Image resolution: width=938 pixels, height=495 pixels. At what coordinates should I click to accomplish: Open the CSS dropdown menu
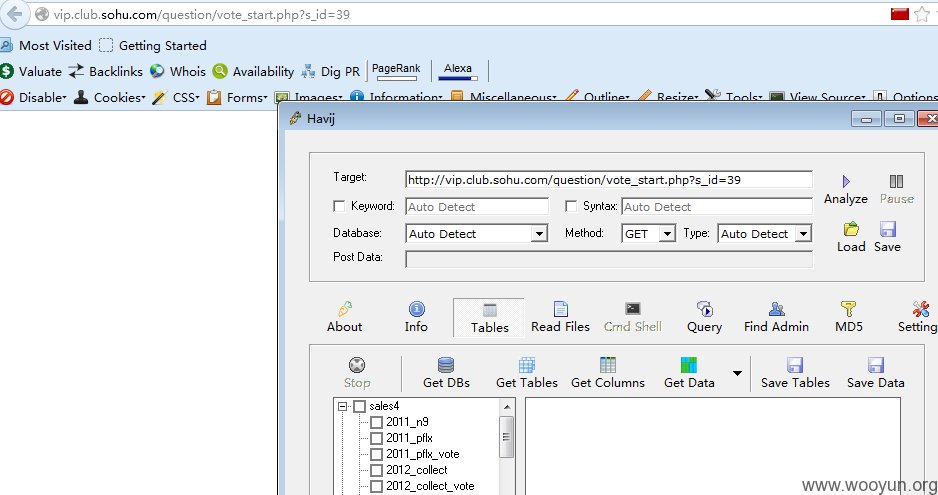(x=176, y=98)
